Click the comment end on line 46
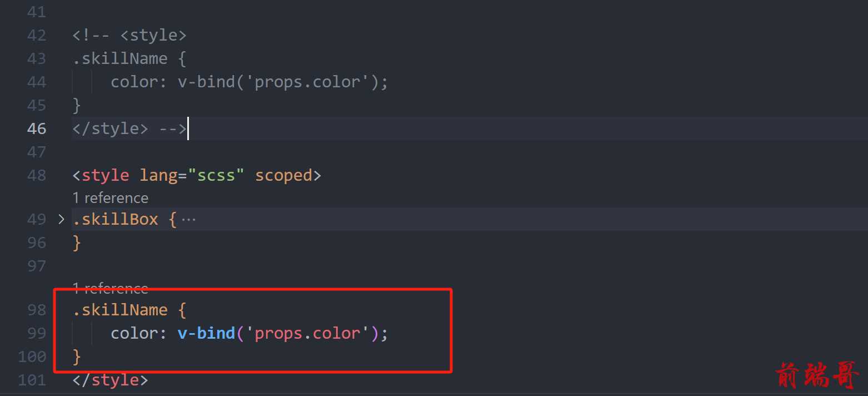 point(173,128)
